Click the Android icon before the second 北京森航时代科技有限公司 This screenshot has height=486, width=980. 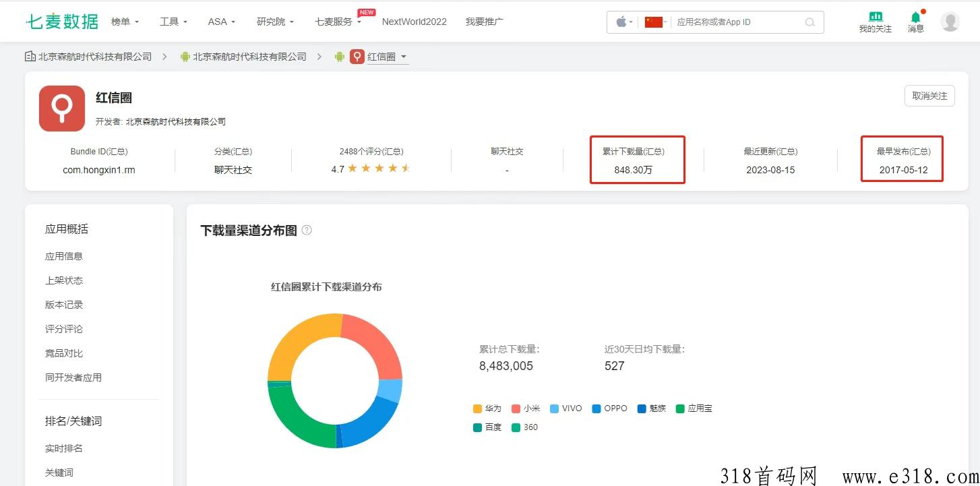pyautogui.click(x=185, y=57)
